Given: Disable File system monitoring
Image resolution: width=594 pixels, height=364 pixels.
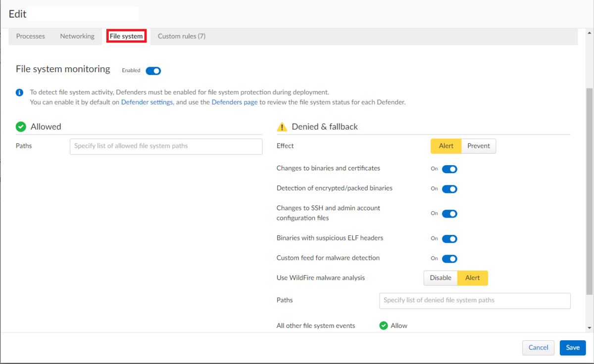Looking at the screenshot, I should [153, 71].
